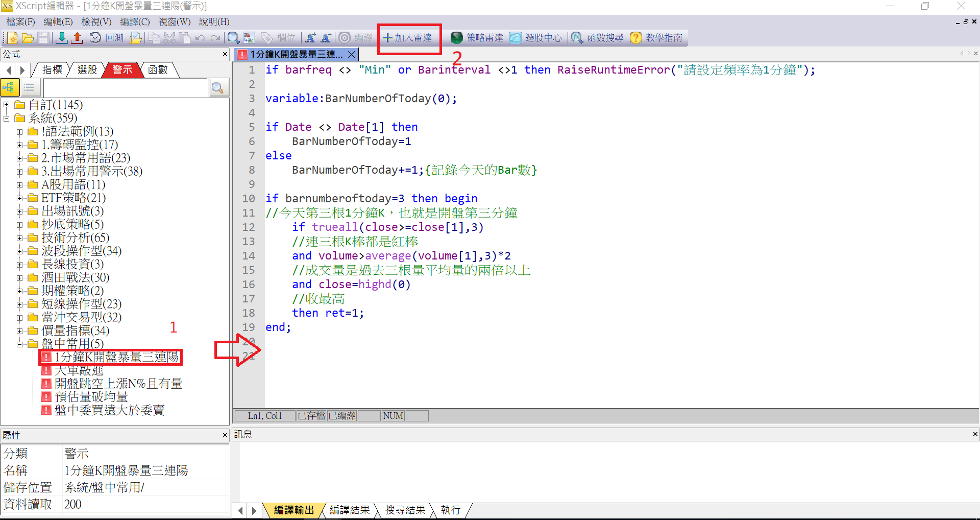Select the 預估量破均量 script in tree
Screen dimensions: 980x520
click(91, 397)
